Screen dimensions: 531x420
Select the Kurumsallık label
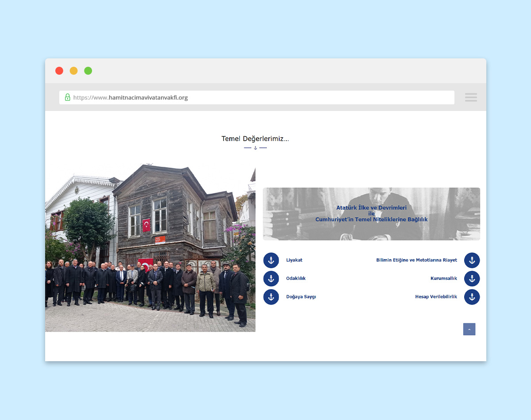(x=444, y=279)
